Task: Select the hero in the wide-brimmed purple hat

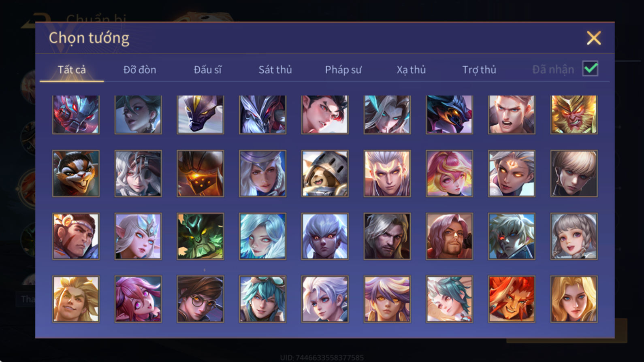Action: (x=262, y=174)
